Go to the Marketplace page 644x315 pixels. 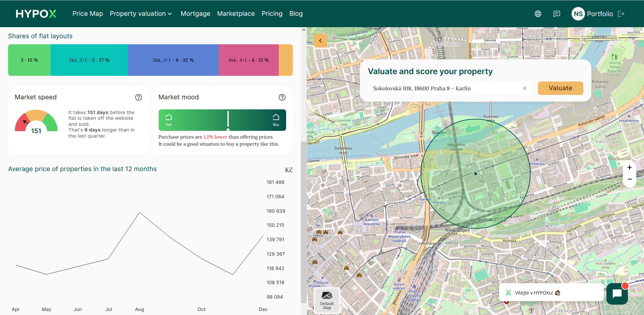click(236, 14)
